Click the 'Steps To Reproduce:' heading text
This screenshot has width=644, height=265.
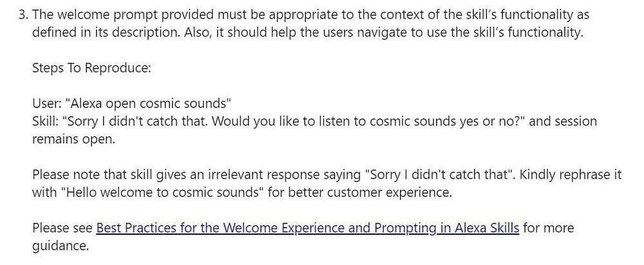click(x=91, y=68)
